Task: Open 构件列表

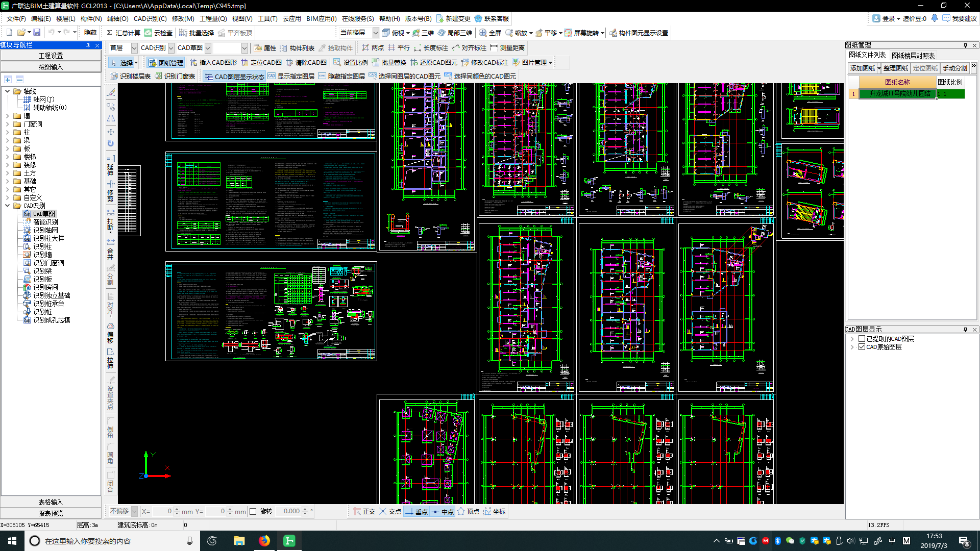Action: [x=297, y=48]
